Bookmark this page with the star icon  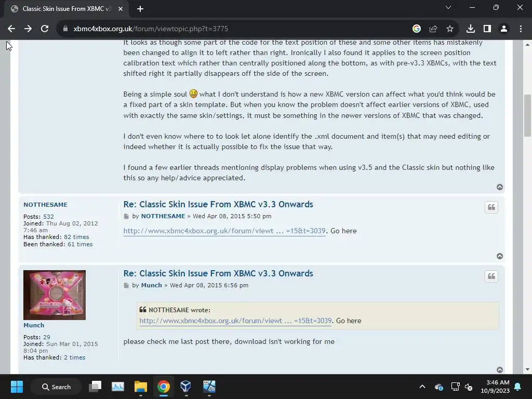point(449,29)
